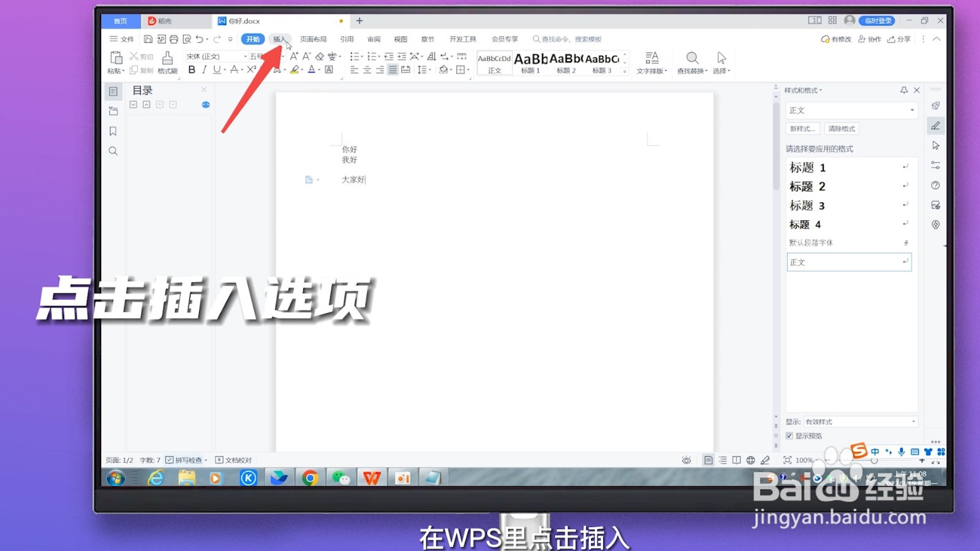The width and height of the screenshot is (980, 551).
Task: Undo the last action
Action: pyautogui.click(x=200, y=39)
